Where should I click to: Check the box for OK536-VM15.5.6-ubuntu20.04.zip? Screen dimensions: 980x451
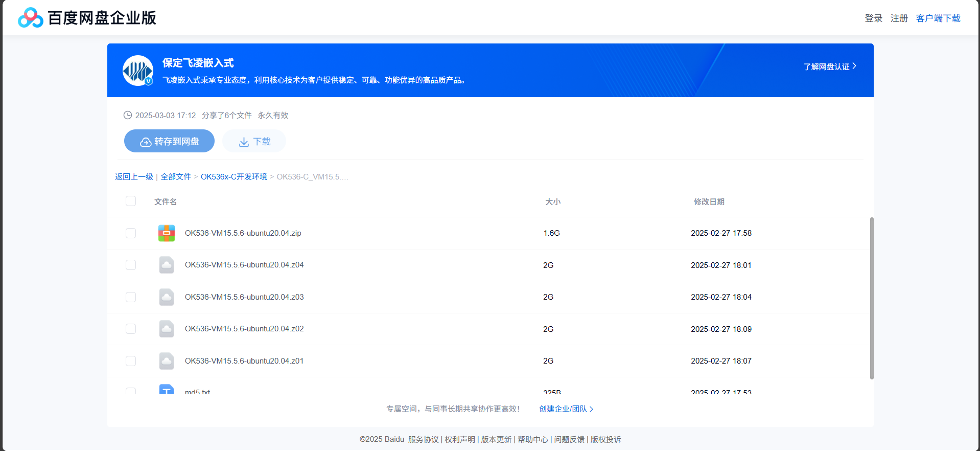(x=131, y=233)
